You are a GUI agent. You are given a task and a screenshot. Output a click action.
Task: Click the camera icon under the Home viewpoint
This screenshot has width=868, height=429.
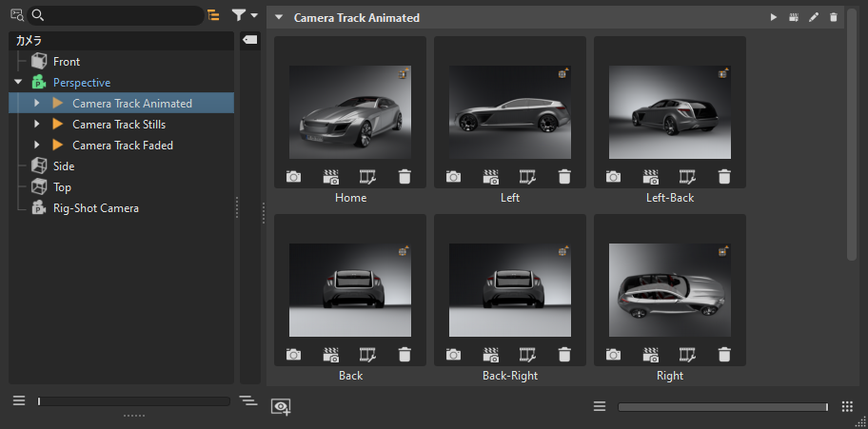click(x=294, y=177)
